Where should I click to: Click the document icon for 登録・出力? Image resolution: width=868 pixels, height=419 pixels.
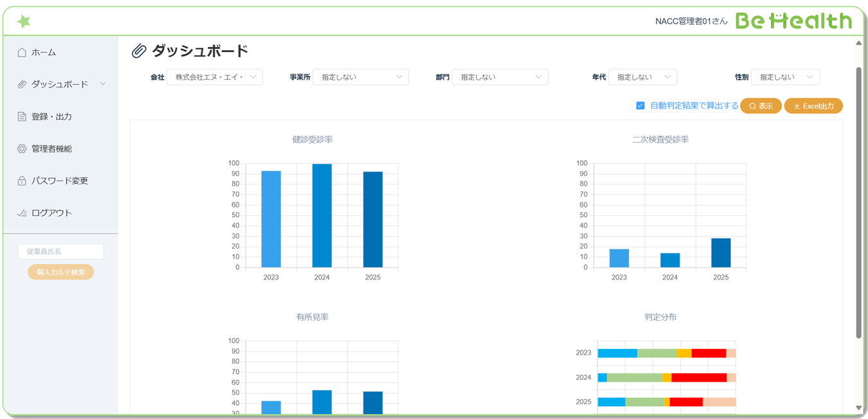click(22, 117)
